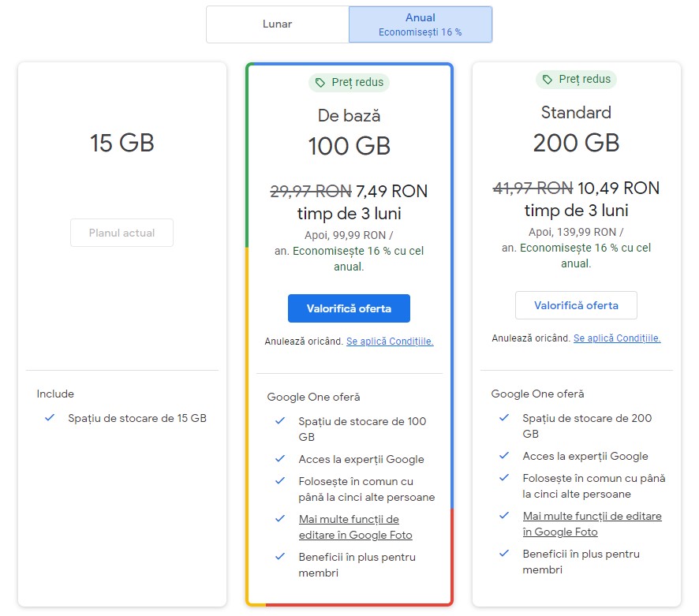Click checkmark beside Spațiu de stocare de 100 GB
Image resolution: width=699 pixels, height=616 pixels.
(280, 420)
